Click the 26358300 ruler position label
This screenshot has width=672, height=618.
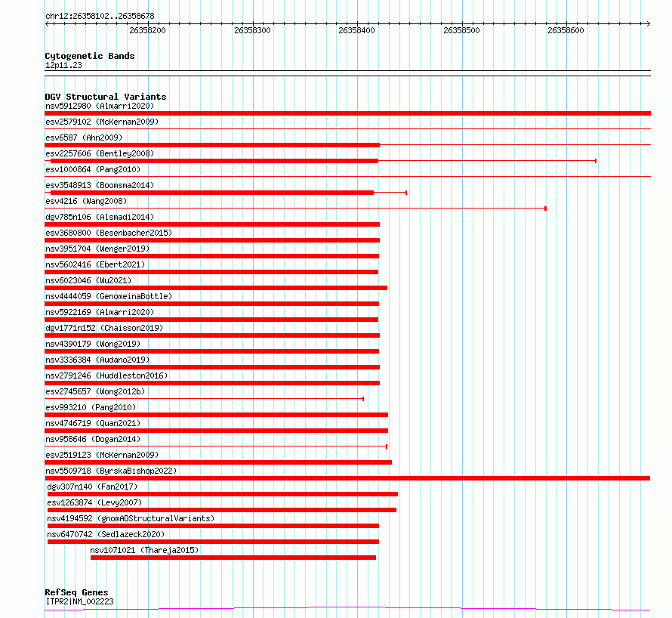click(252, 30)
